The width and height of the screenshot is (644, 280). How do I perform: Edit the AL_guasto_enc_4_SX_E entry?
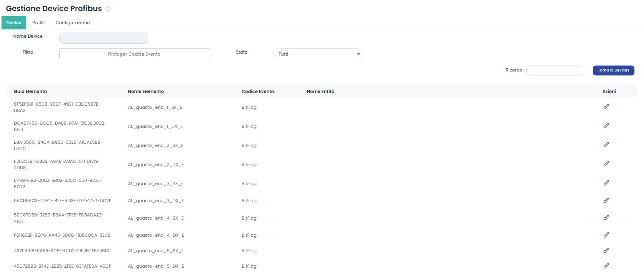(606, 218)
